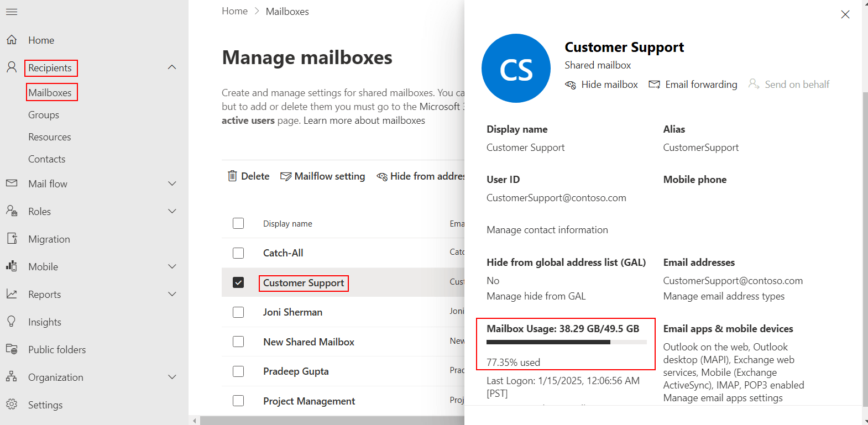Open Manage email apps settings link
The width and height of the screenshot is (868, 425).
pos(723,398)
